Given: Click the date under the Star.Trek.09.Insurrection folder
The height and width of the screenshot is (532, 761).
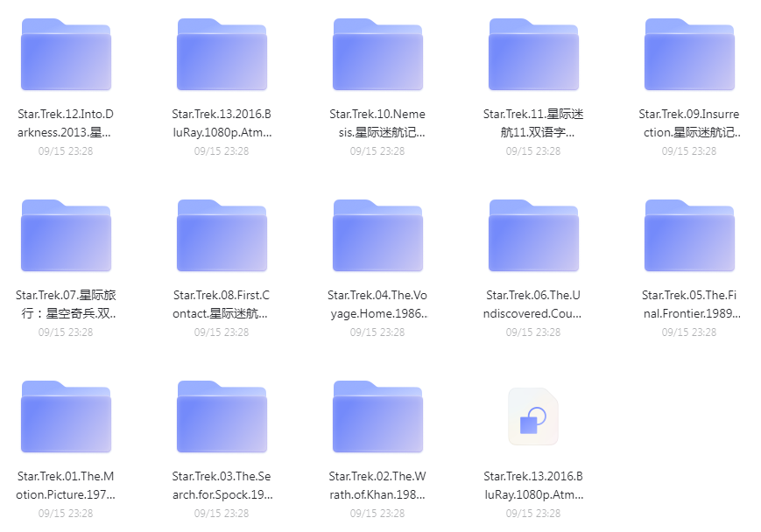Looking at the screenshot, I should coord(689,151).
